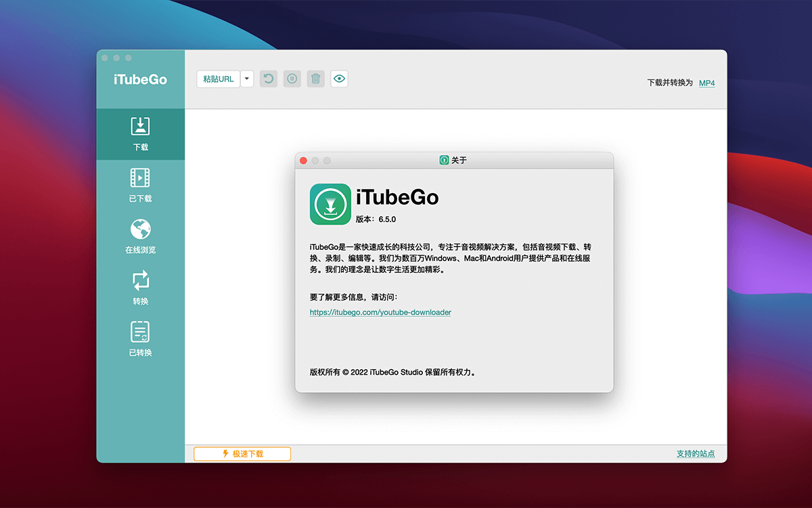Screen dimensions: 812x508
Task: Change the MP4 output format link
Action: point(706,83)
